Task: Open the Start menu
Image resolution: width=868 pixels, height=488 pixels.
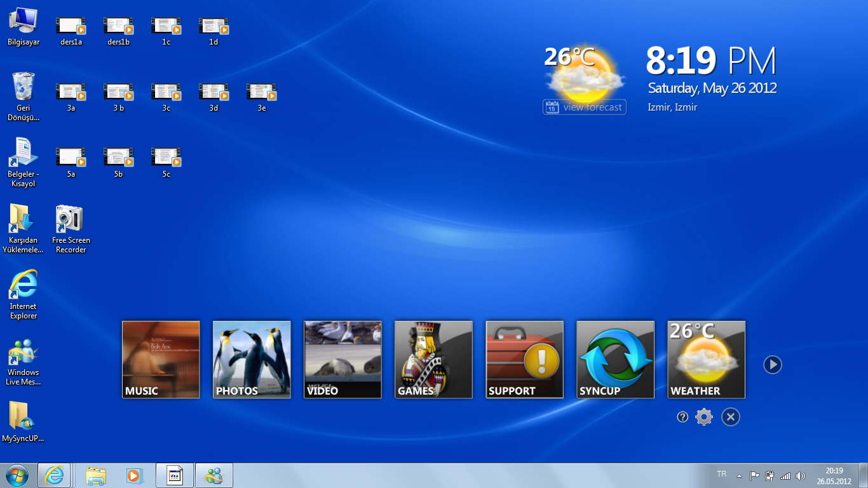Action: (15, 475)
